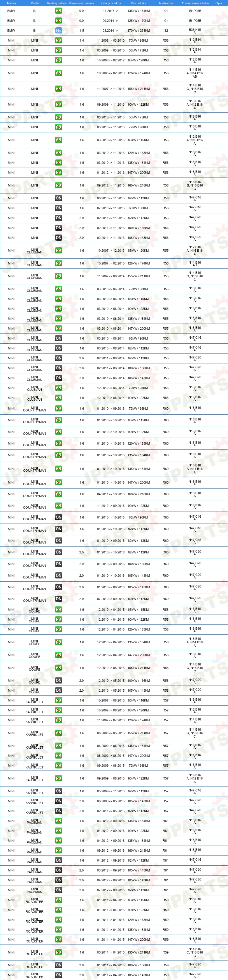228x980 pixels.
Task: Click the Opis column header
Action: click(218, 3)
